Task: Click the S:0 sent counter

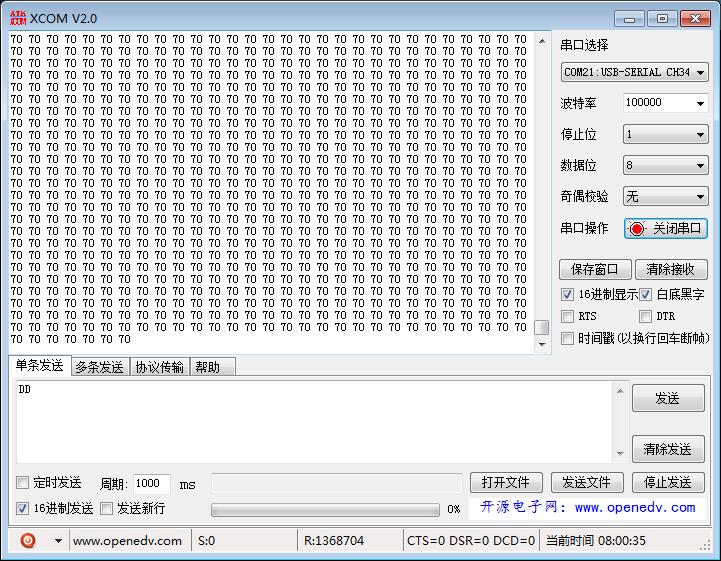Action: tap(206, 541)
